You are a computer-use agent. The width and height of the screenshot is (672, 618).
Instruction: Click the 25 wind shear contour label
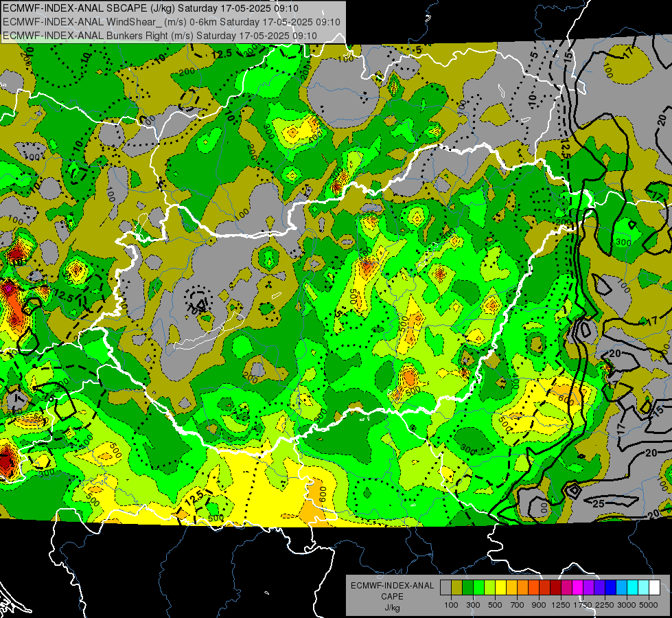[599, 503]
